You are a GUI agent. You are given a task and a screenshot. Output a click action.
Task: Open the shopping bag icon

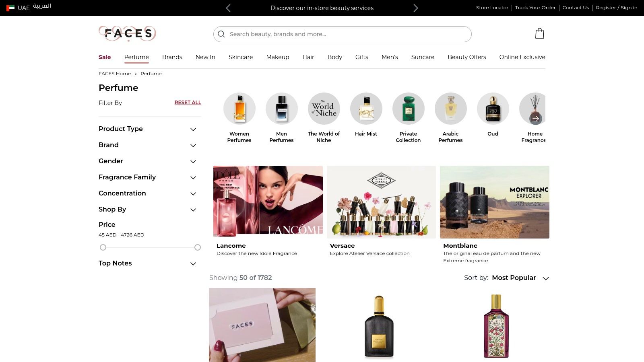539,33
